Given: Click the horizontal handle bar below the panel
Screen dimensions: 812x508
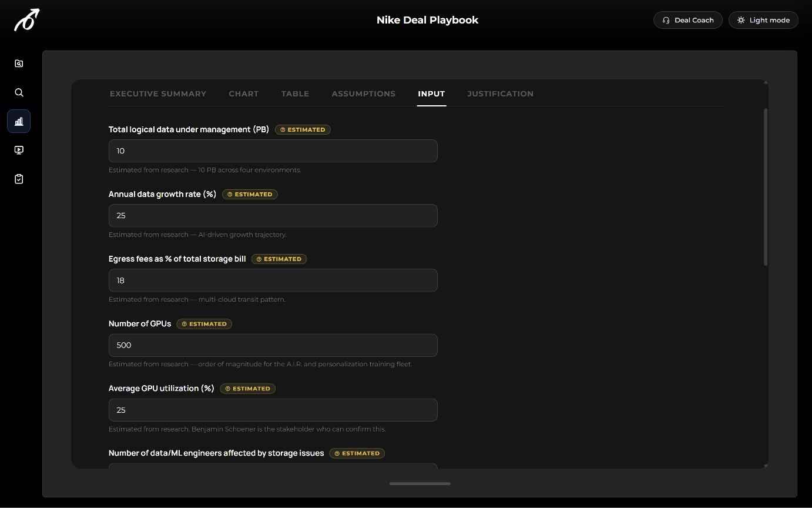Looking at the screenshot, I should 420,484.
